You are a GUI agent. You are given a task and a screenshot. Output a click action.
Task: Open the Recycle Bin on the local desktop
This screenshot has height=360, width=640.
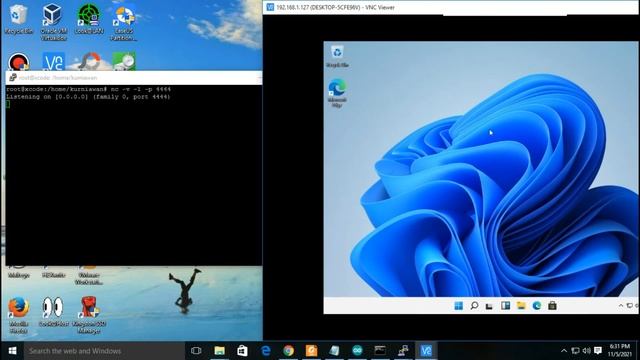pyautogui.click(x=18, y=18)
